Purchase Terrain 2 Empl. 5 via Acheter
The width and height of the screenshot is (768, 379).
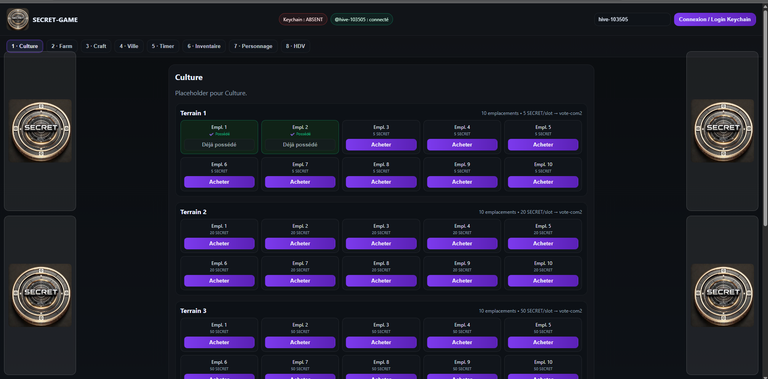click(543, 243)
